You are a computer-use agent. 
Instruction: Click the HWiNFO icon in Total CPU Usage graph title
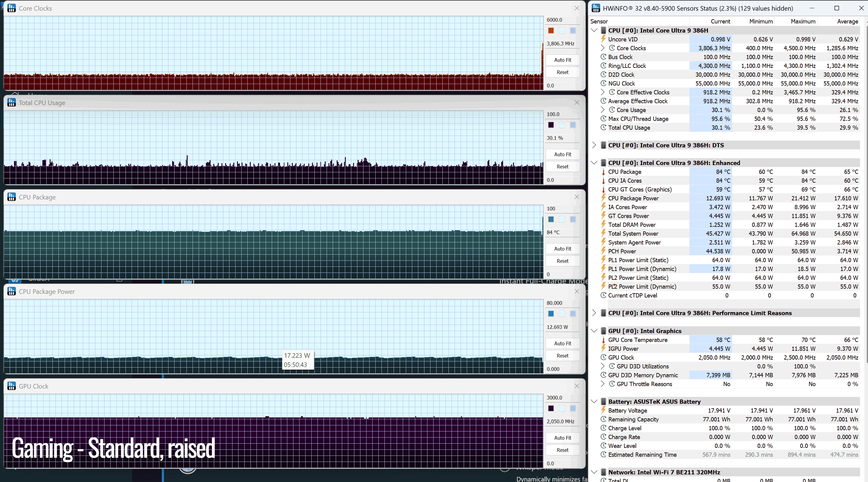[12, 102]
